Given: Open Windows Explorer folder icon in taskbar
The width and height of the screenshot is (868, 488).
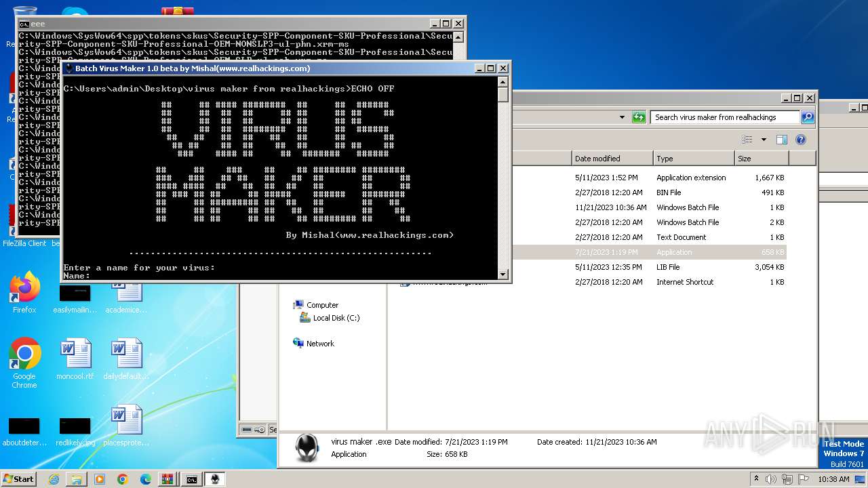Looking at the screenshot, I should point(77,479).
